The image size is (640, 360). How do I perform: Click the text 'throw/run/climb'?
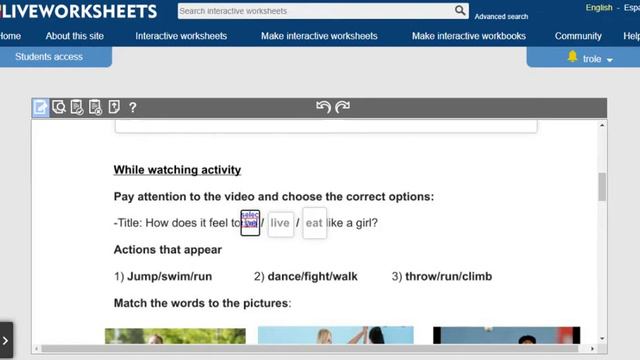coord(449,276)
